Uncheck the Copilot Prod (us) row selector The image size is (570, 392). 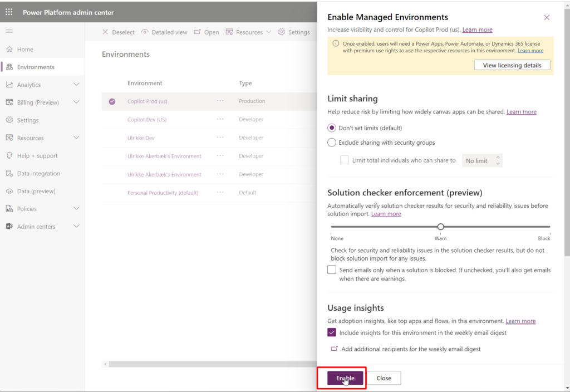tap(112, 101)
